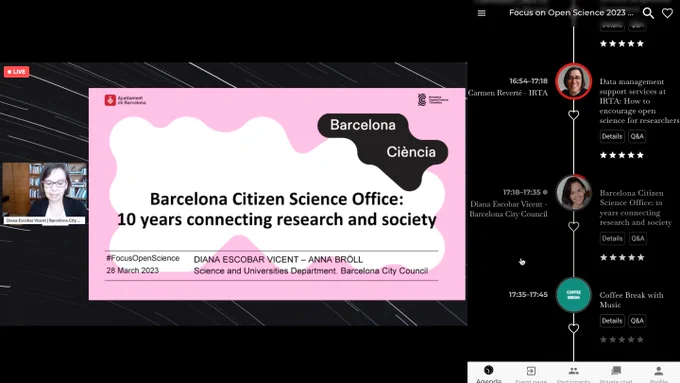Rate Coffee Break with Music five stars
The image size is (680, 383).
[x=640, y=340]
